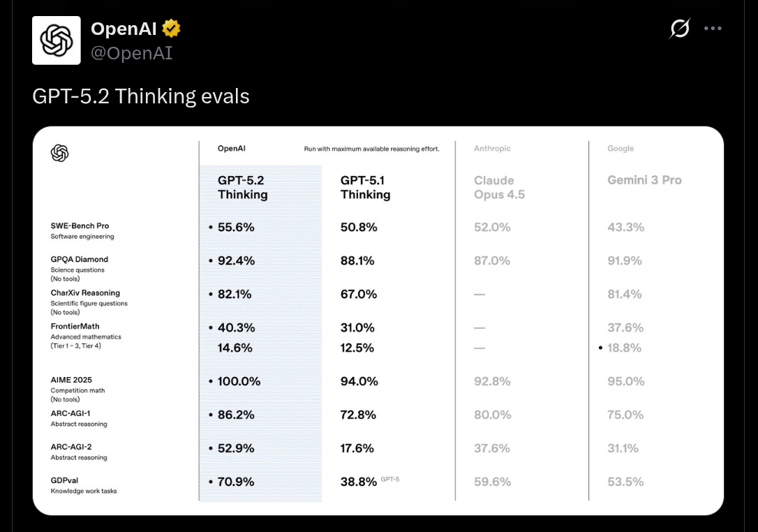
Task: Click the gold verified badge
Action: click(172, 29)
